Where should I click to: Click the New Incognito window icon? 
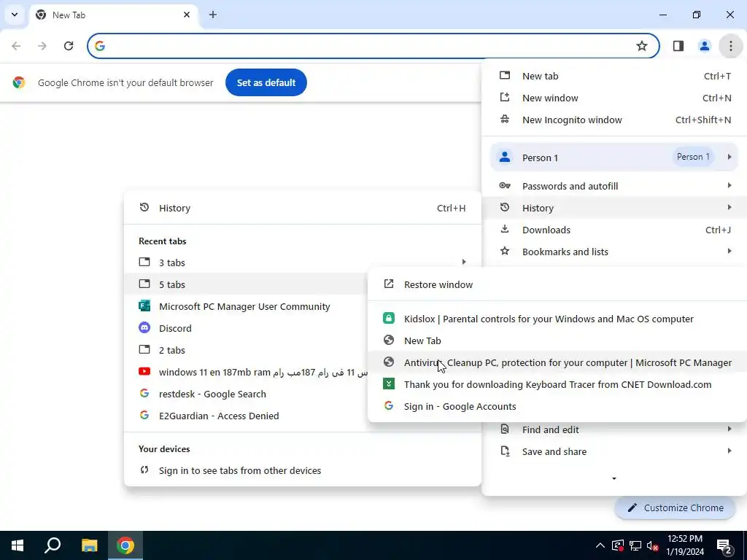point(505,119)
